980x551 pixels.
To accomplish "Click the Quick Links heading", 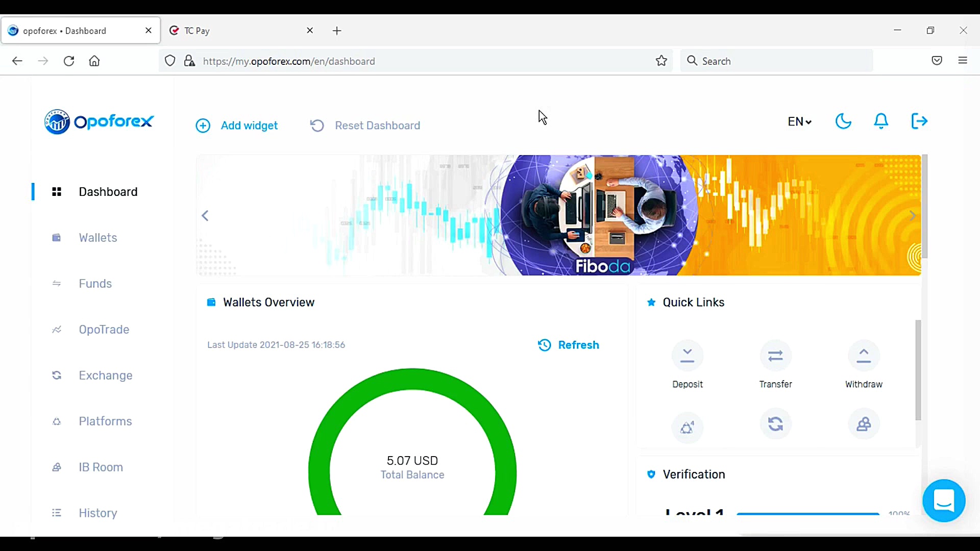I will click(x=693, y=303).
